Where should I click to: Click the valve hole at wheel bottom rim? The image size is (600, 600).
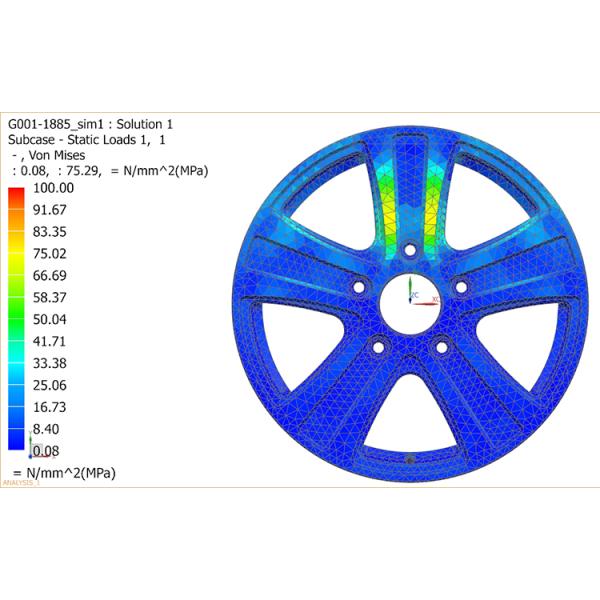pyautogui.click(x=409, y=459)
